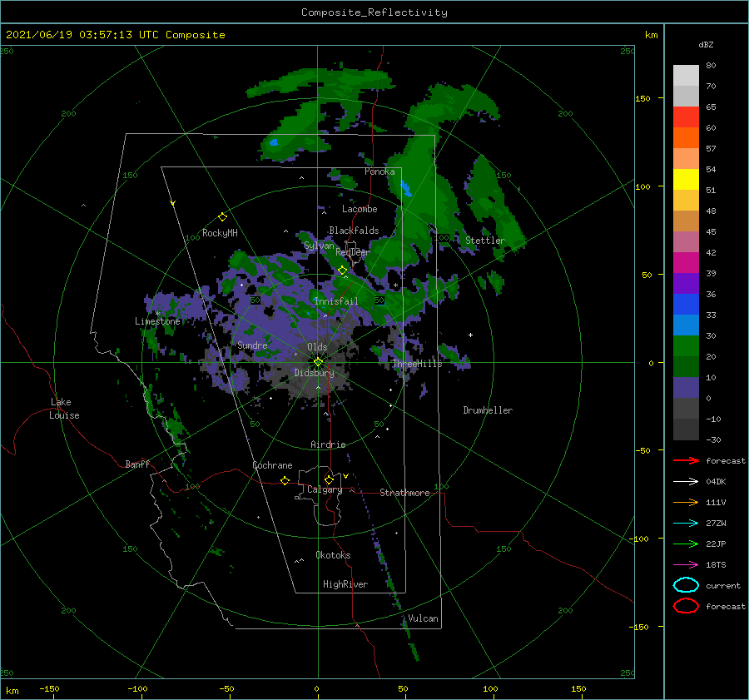Click the magenta 18TS arrow legend icon
The image size is (749, 700).
(686, 565)
